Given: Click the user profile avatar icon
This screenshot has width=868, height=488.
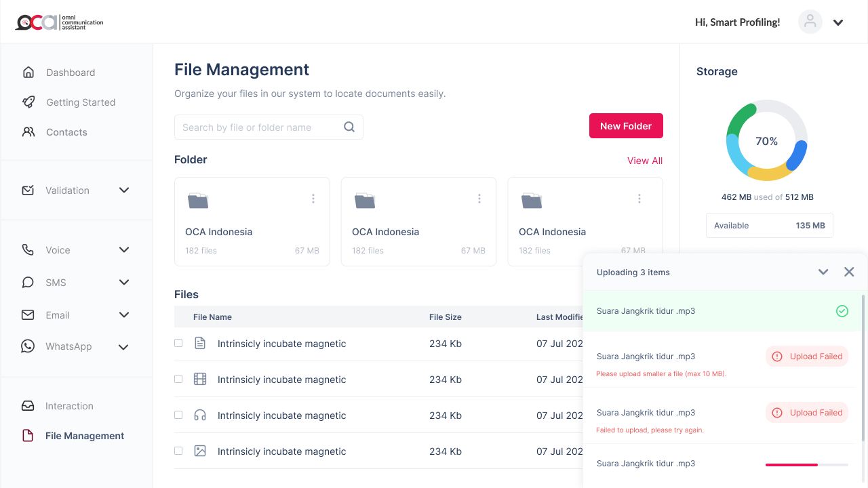Looking at the screenshot, I should click(810, 22).
